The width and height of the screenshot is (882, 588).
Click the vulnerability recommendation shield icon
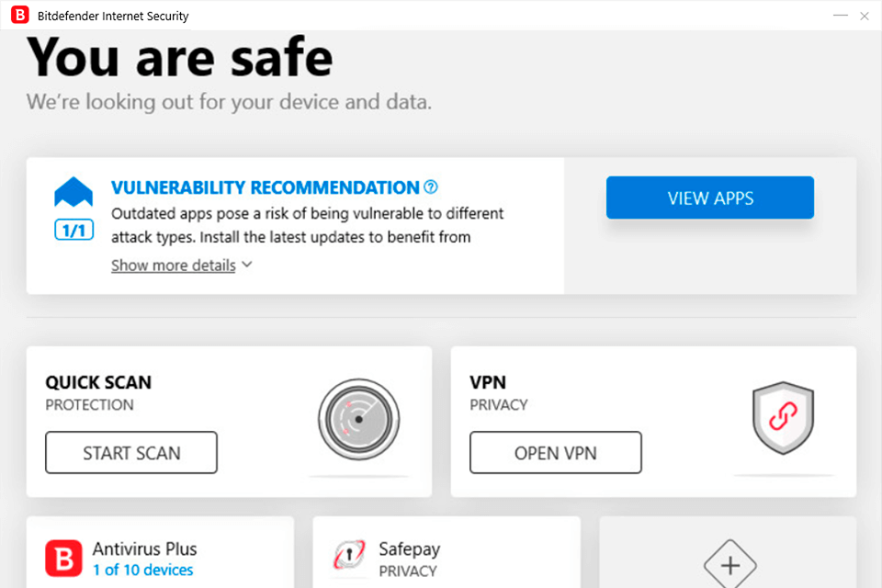pos(73,193)
